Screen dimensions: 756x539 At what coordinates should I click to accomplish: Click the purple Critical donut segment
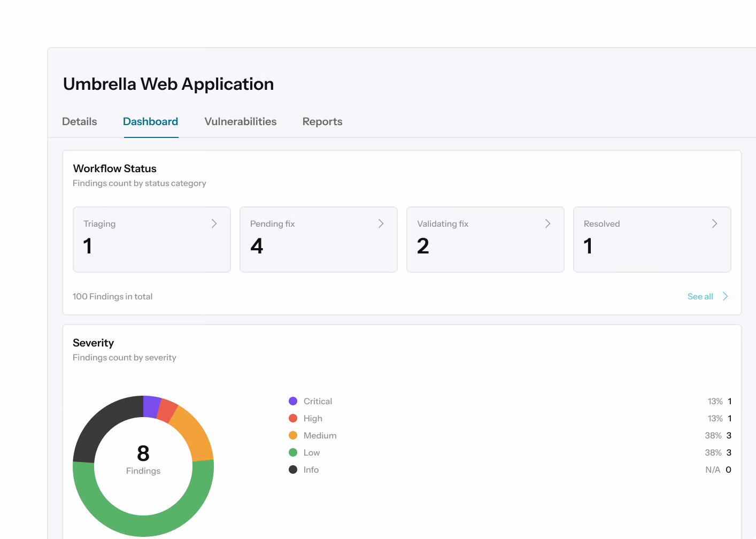tap(151, 407)
